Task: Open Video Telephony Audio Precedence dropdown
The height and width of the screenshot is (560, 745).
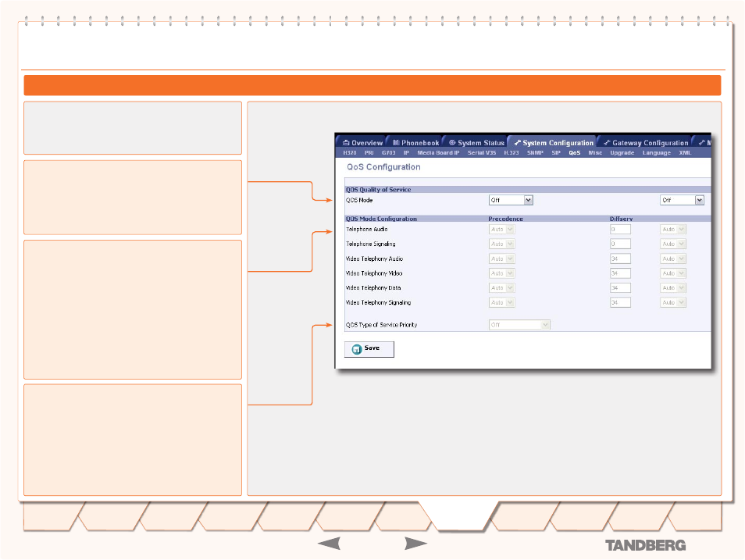Action: (501, 259)
